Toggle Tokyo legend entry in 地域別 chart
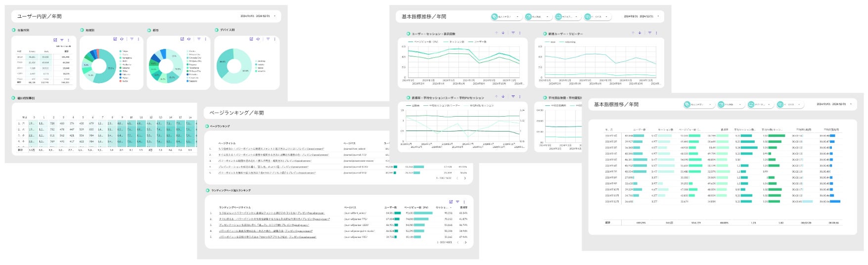This screenshot has width=868, height=265. [x=124, y=51]
